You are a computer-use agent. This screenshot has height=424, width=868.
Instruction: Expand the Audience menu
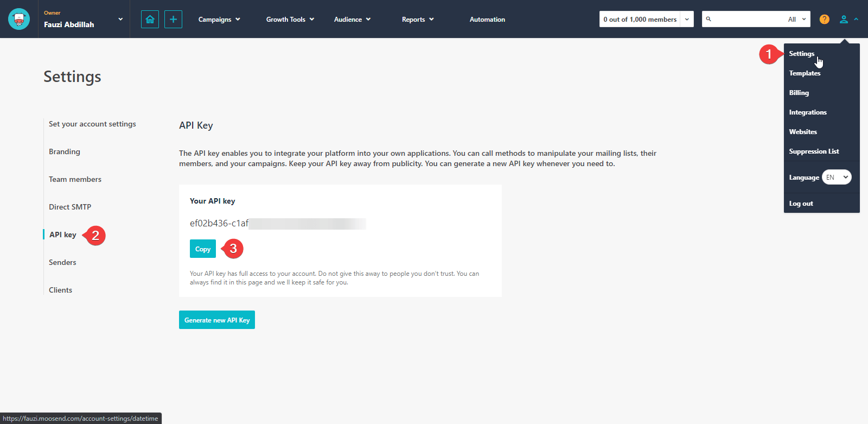pyautogui.click(x=353, y=19)
